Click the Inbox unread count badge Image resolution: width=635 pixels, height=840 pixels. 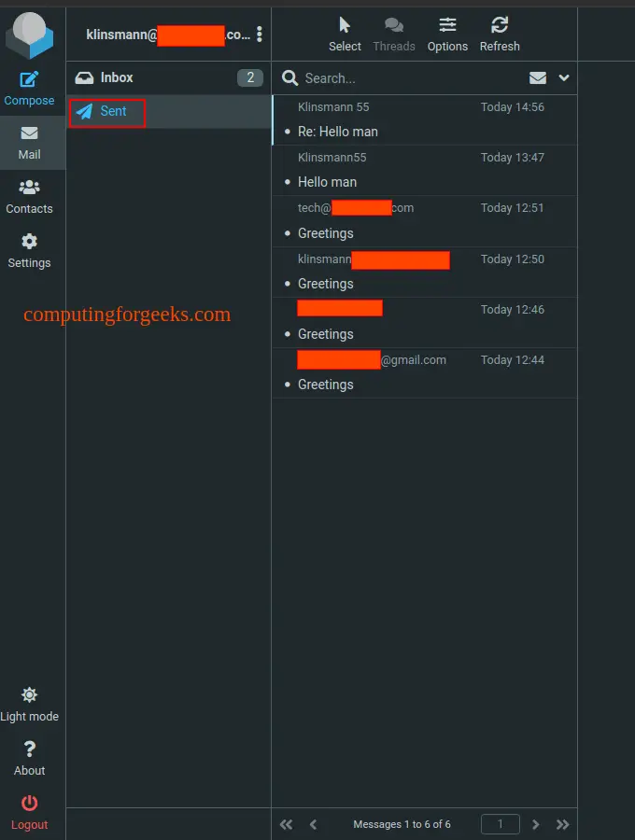(249, 77)
